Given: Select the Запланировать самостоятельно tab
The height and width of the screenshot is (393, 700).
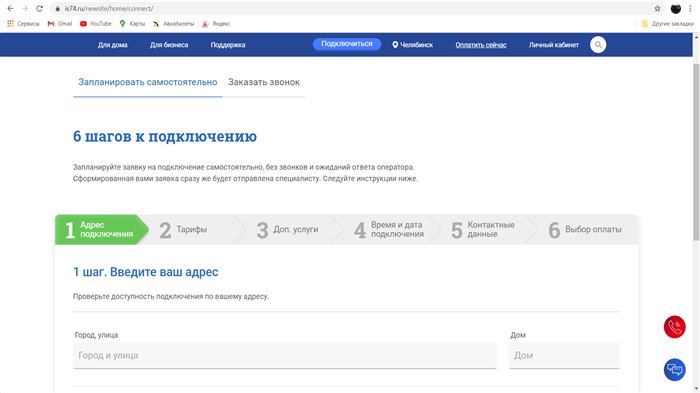Looking at the screenshot, I should 148,82.
